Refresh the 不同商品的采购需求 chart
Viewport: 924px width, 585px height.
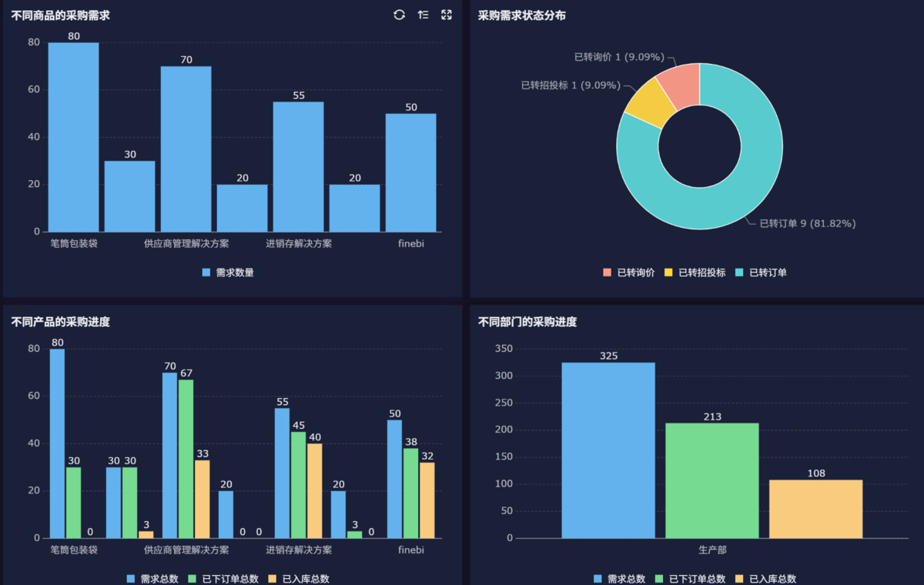coord(399,15)
